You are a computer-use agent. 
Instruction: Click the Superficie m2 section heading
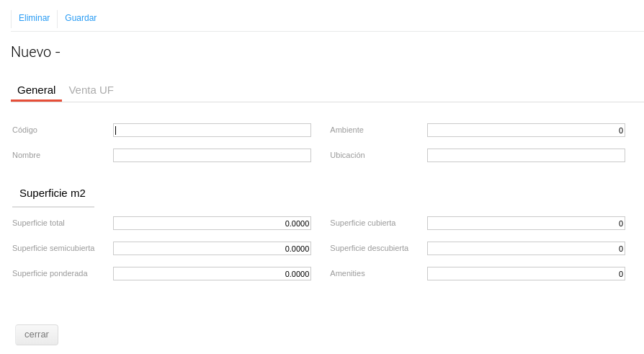[x=53, y=193]
